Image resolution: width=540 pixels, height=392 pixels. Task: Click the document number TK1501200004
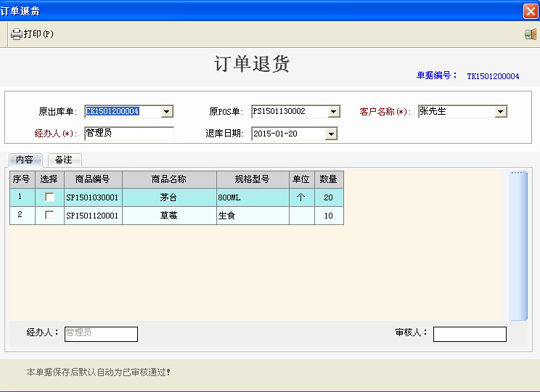click(493, 76)
